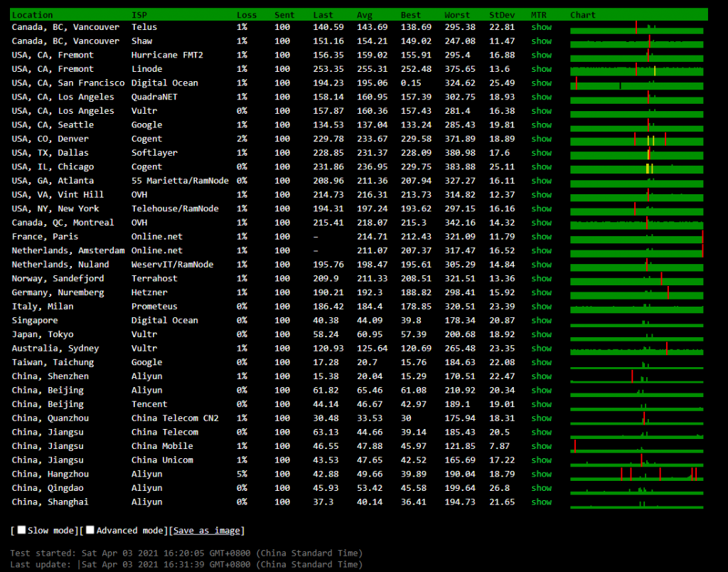Open MTR for Seattle Google row

[x=541, y=125]
